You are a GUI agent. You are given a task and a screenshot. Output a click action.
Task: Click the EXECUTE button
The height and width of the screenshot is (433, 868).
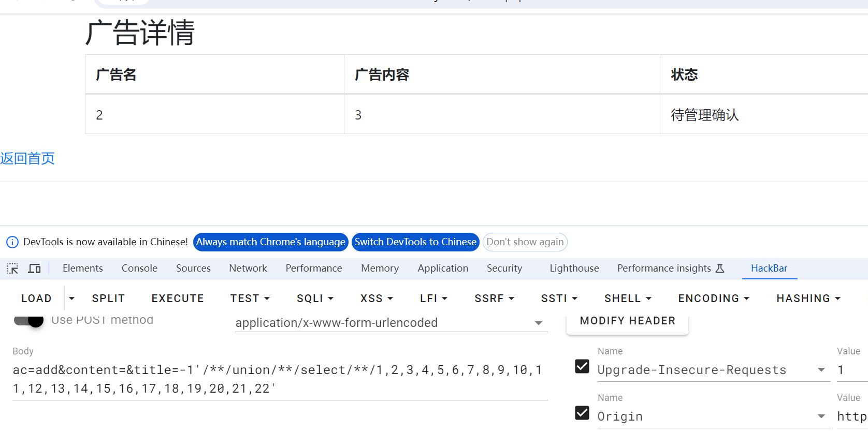(x=178, y=298)
